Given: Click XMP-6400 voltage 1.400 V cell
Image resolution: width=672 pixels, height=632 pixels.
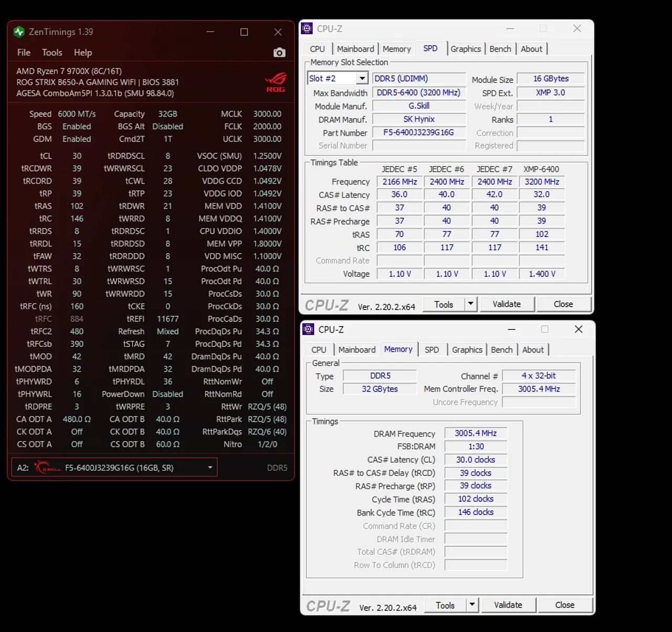Looking at the screenshot, I should (x=542, y=274).
